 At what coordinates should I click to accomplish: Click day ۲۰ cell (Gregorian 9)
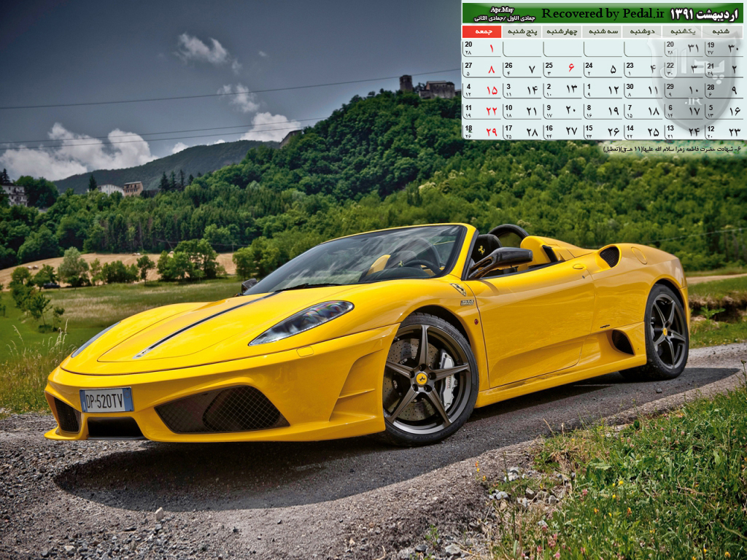point(562,111)
